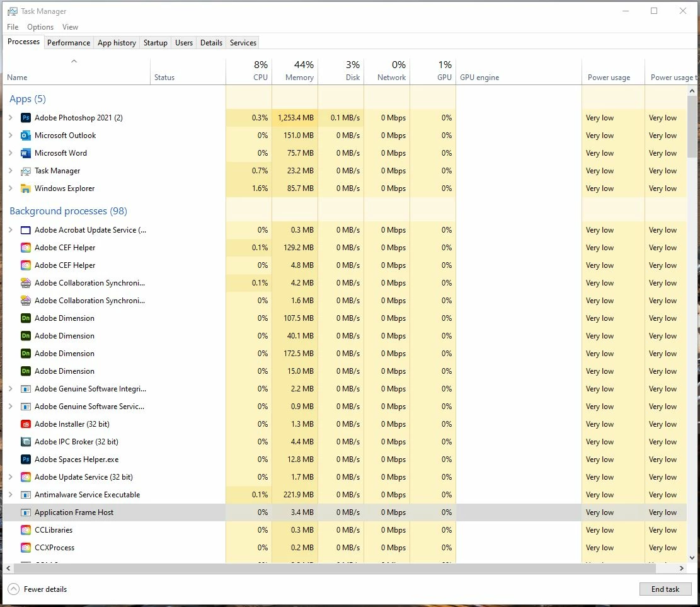Click the Adobe IPC Broker icon

(x=26, y=442)
